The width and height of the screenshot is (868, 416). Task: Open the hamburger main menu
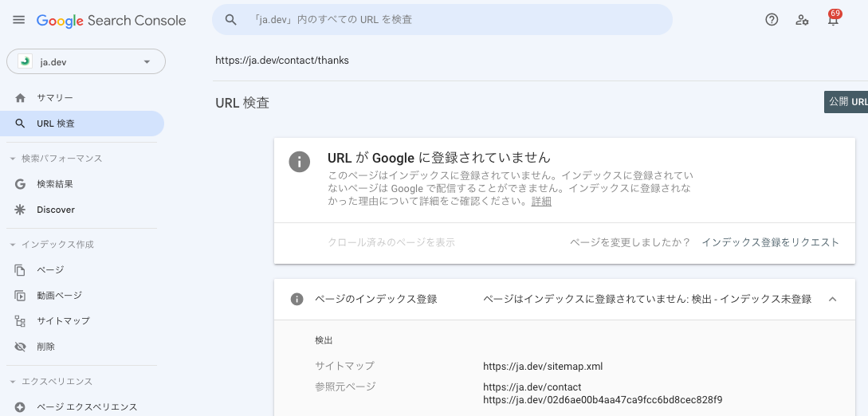coord(18,20)
